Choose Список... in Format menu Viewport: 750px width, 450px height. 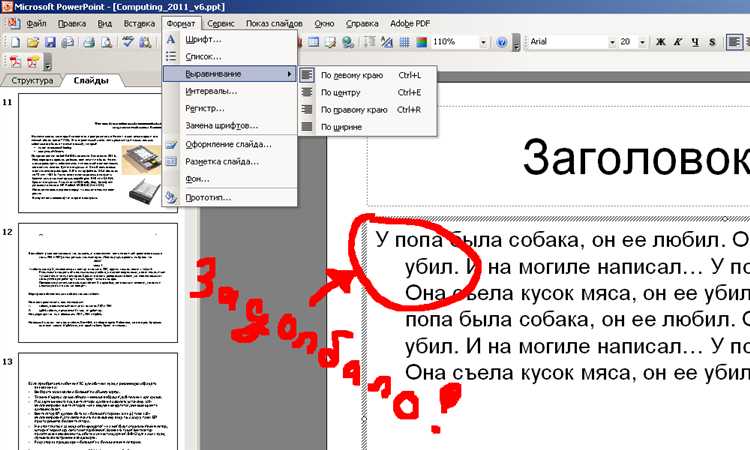tap(230, 57)
